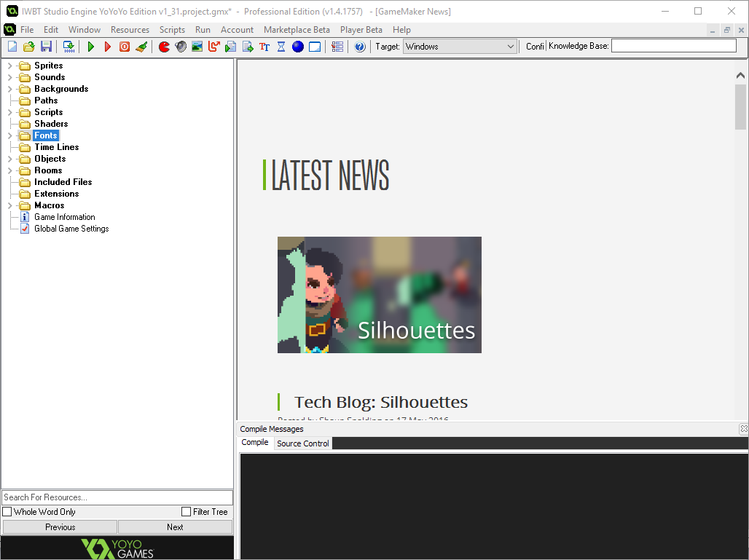Create a script with the page and play icon

pyautogui.click(x=231, y=47)
